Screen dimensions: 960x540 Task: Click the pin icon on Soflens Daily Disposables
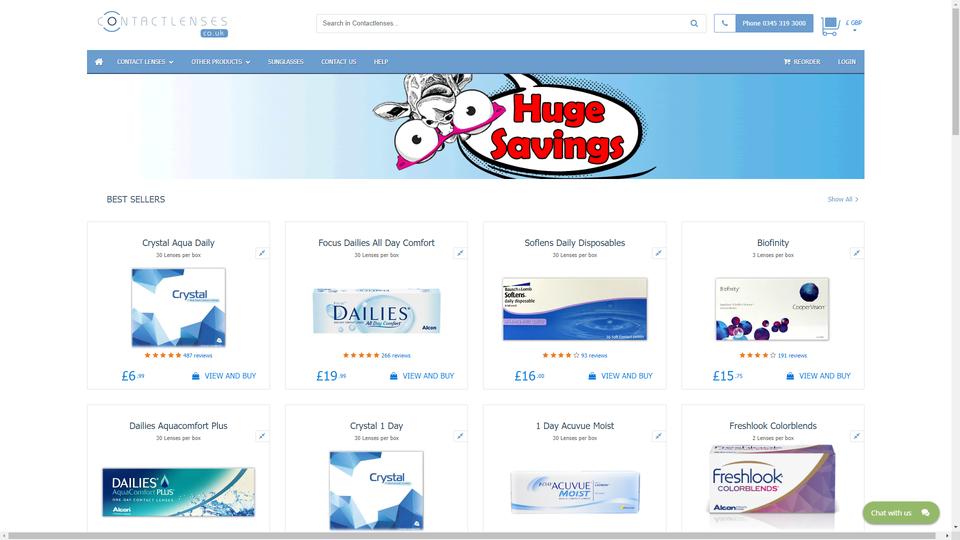(658, 253)
